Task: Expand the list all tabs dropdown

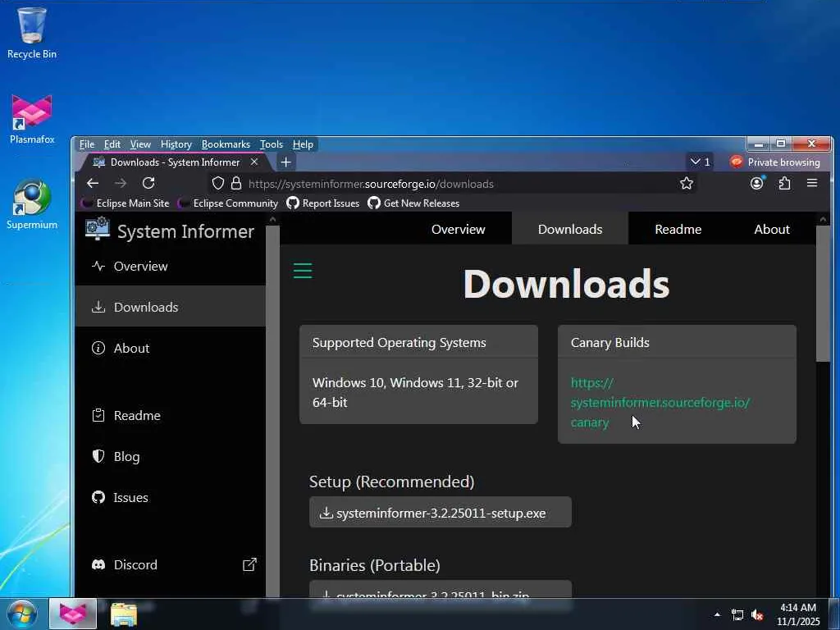Action: point(701,162)
